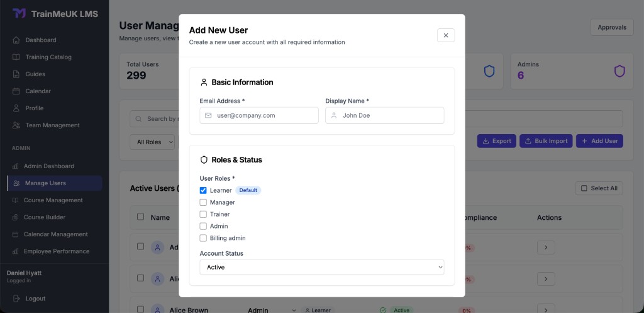
Task: Click the Actions column header
Action: (549, 217)
